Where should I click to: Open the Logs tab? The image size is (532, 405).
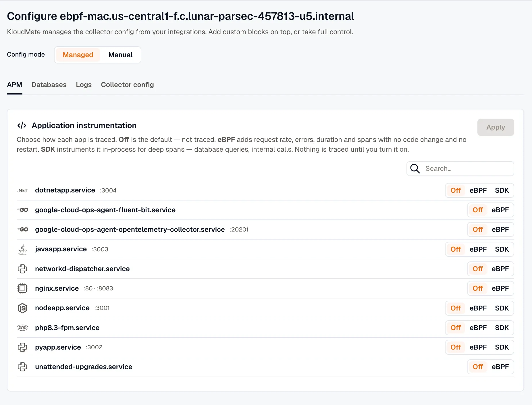click(84, 85)
